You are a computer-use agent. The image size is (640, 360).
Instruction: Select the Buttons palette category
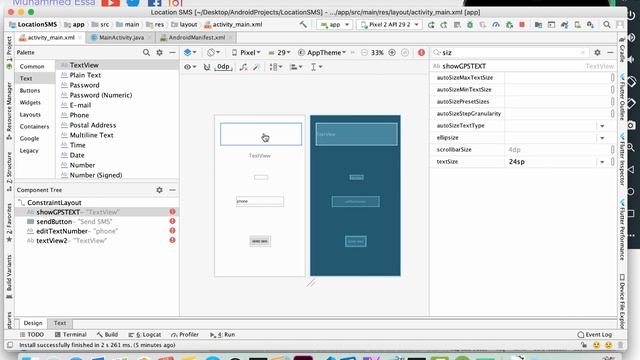(x=30, y=90)
